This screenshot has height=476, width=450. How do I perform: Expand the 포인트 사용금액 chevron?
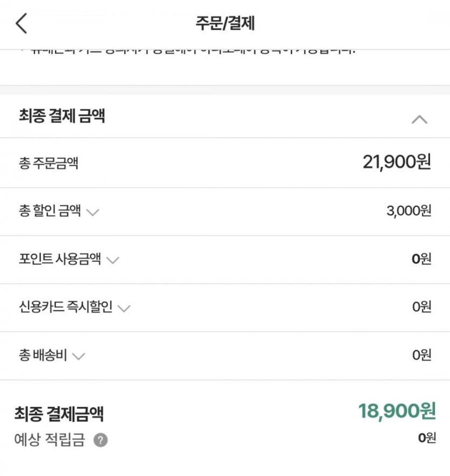coord(113,260)
